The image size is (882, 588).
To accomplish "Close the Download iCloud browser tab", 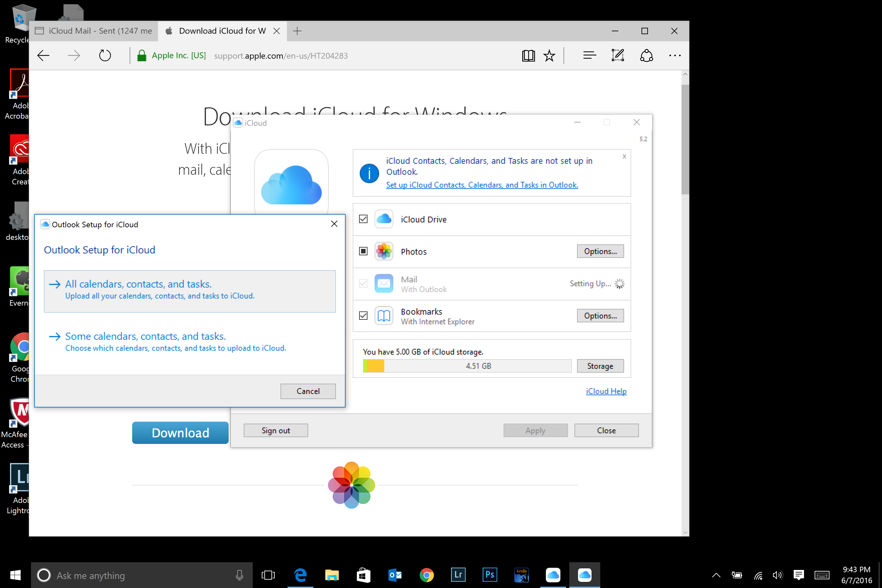I will (x=277, y=31).
